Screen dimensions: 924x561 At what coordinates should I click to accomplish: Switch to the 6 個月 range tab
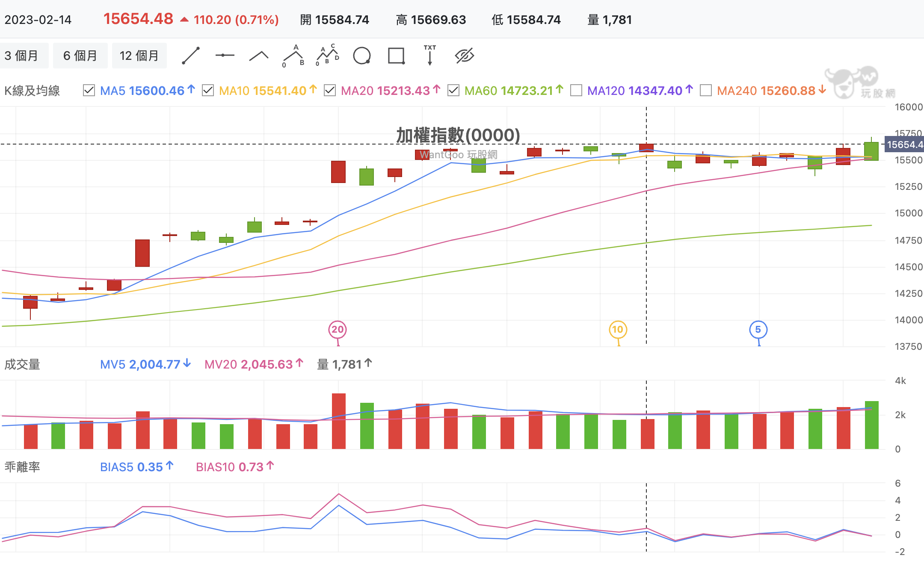[80, 56]
